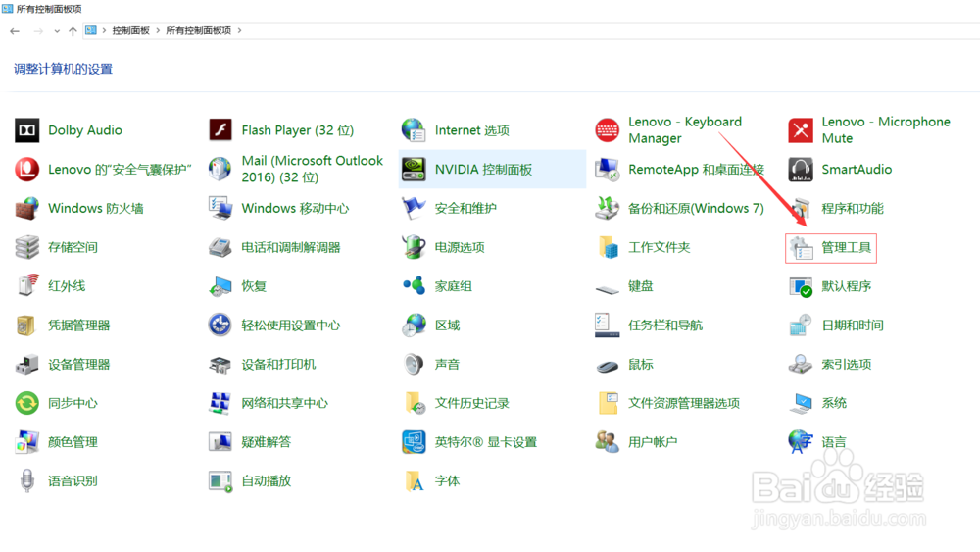980x552 pixels.
Task: Open the 区域 globe clock icon
Action: coord(414,326)
